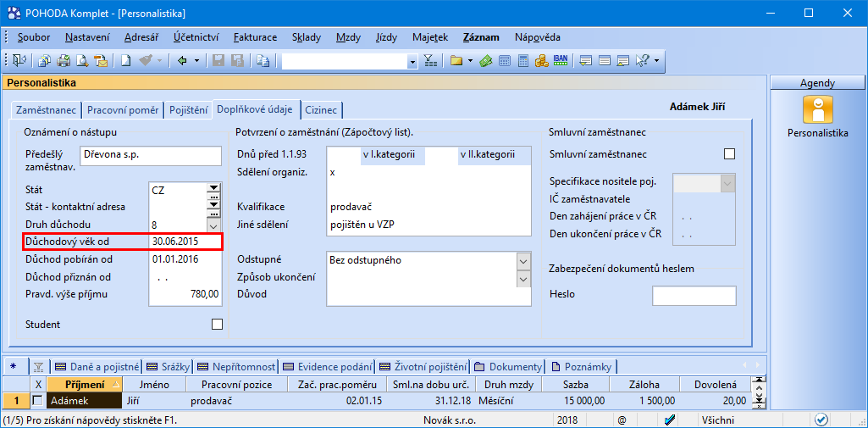Enable the Smluvní zaměstnanec checkbox
The image size is (868, 428).
click(730, 154)
